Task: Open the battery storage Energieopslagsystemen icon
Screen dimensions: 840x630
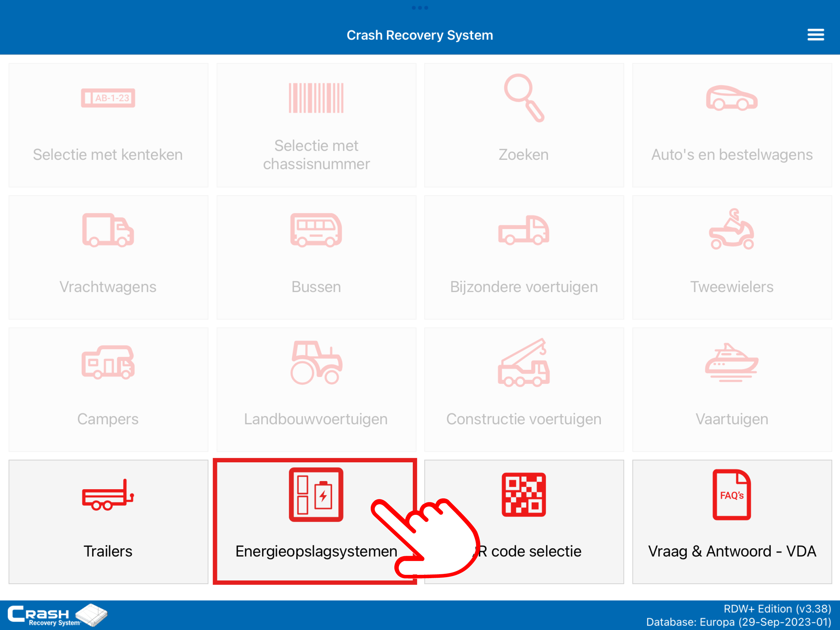Action: point(316,494)
